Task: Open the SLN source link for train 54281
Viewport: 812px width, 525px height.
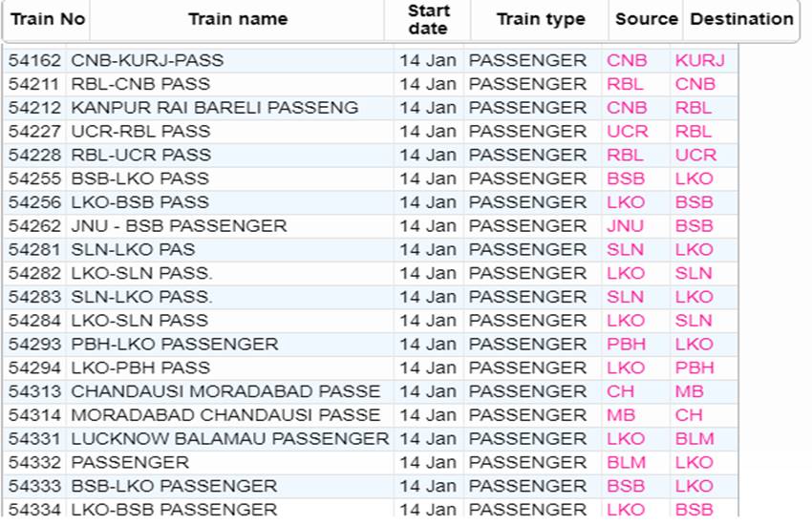Action: click(625, 250)
